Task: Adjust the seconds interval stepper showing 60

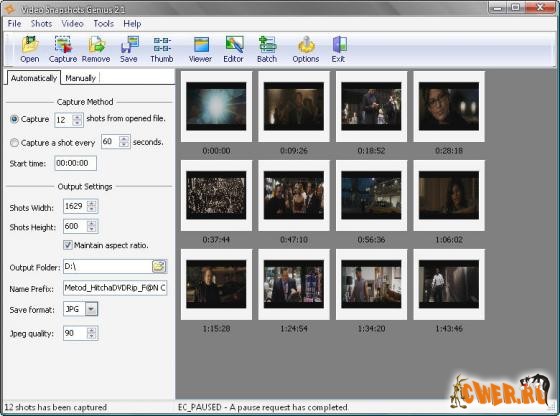Action: [x=124, y=141]
